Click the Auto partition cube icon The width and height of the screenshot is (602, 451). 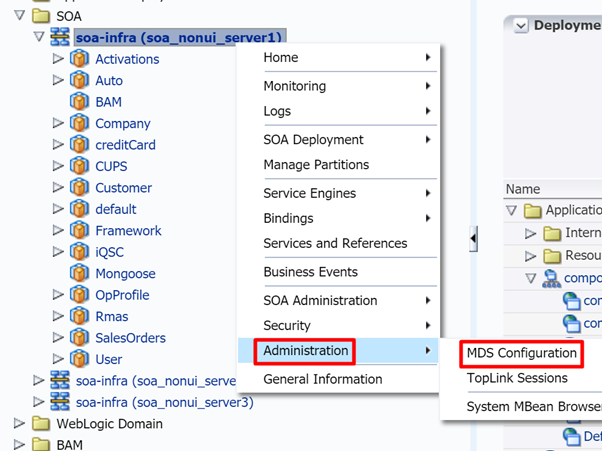point(79,80)
